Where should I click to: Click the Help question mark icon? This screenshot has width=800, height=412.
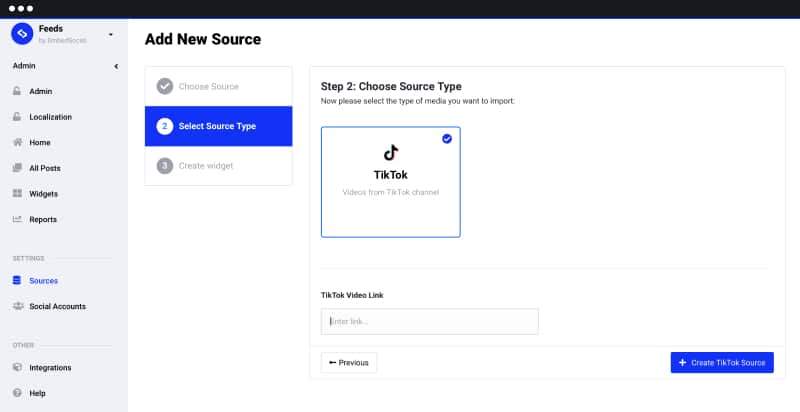pos(17,393)
